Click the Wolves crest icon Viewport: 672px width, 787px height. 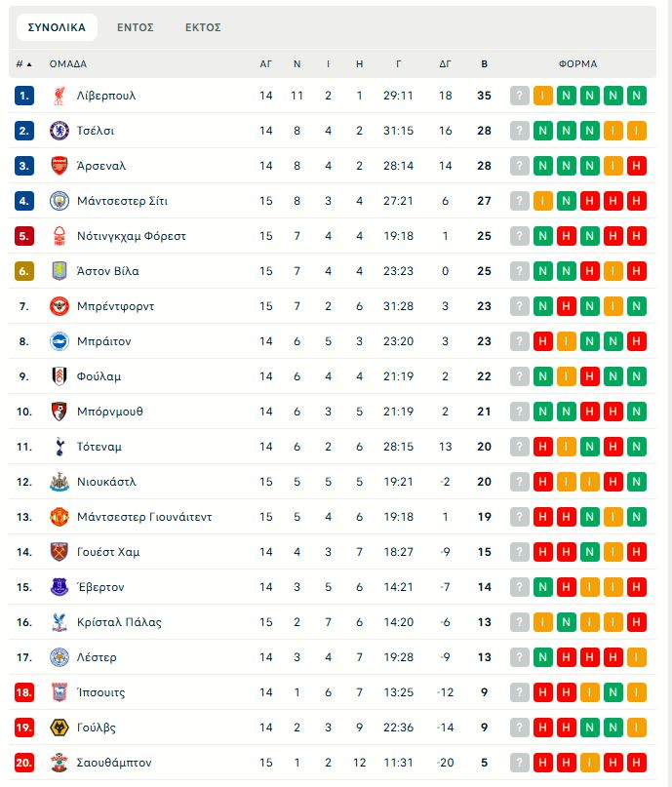(x=59, y=728)
